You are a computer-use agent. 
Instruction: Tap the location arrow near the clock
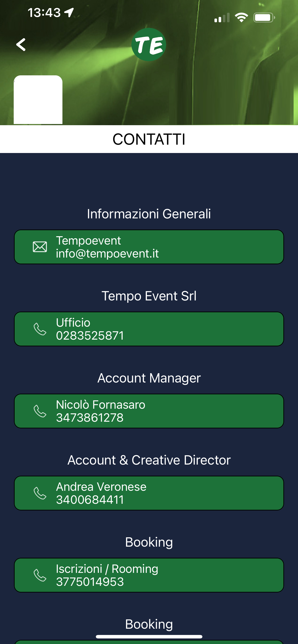click(x=69, y=12)
